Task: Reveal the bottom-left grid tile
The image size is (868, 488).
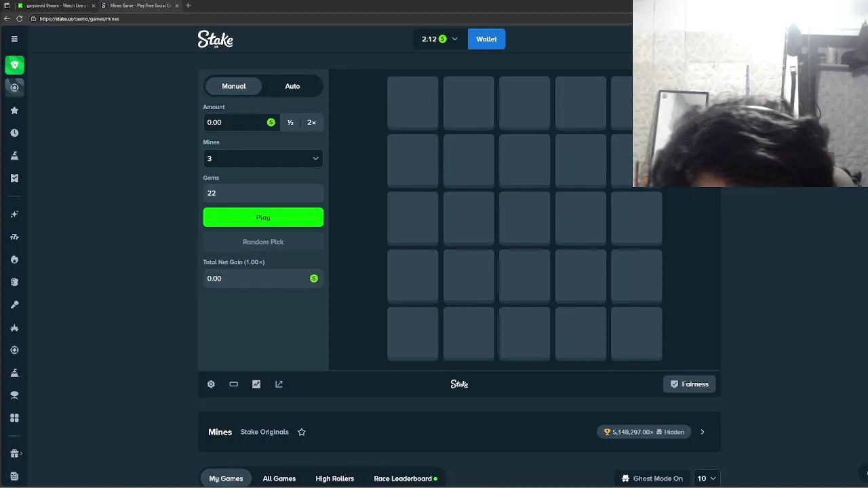Action: click(x=412, y=333)
